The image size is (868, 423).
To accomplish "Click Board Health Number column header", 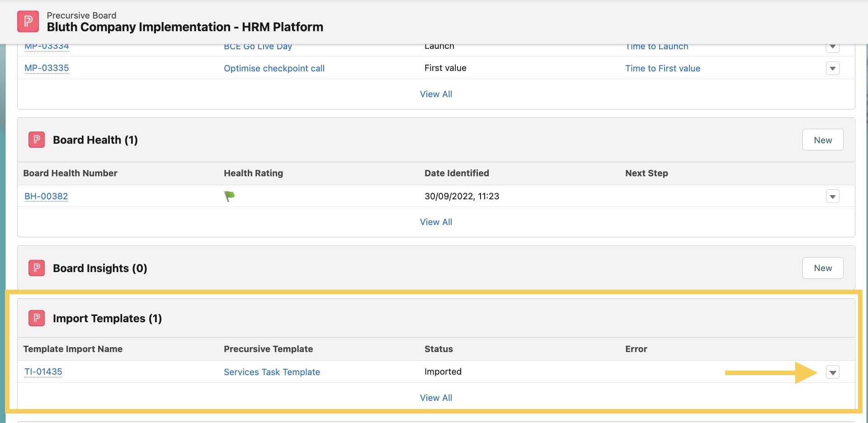I will click(x=70, y=173).
